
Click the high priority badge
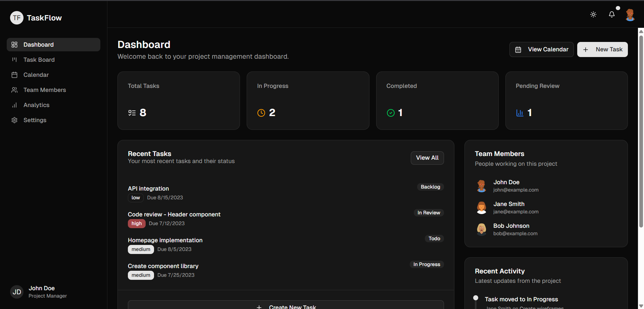[x=137, y=223]
